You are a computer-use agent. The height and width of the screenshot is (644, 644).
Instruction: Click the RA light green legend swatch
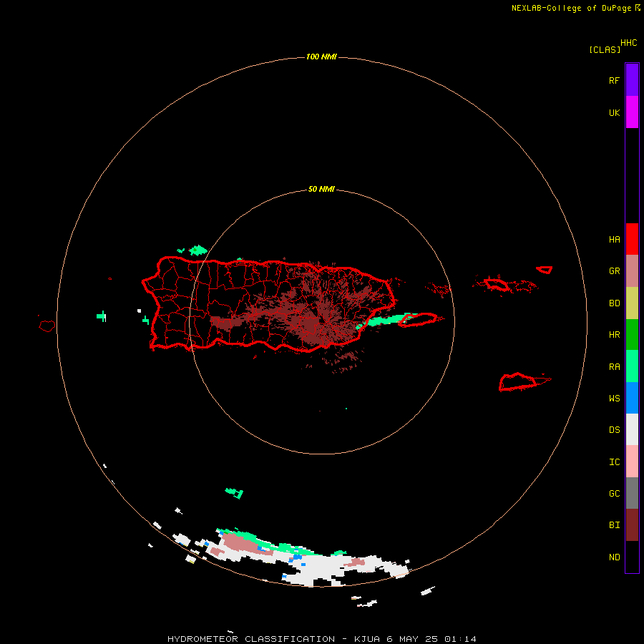pos(632,366)
